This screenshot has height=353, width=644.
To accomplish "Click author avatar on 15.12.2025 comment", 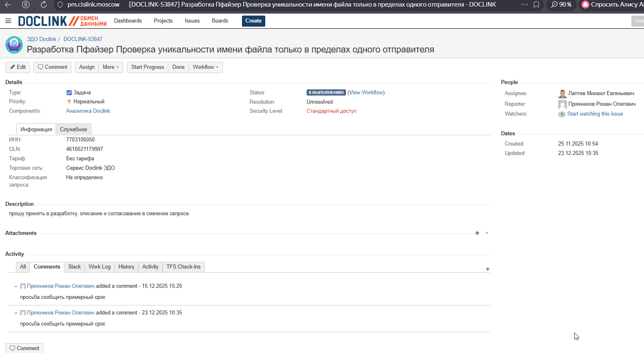I will 23,286.
